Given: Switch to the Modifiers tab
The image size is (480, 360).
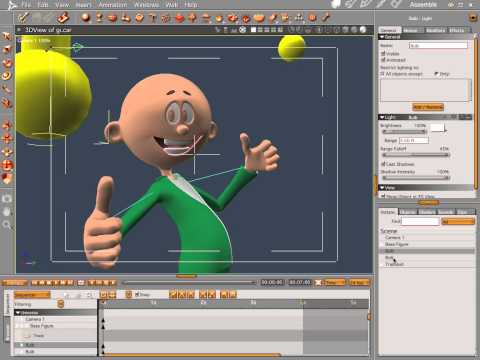Looking at the screenshot, I should 436,30.
